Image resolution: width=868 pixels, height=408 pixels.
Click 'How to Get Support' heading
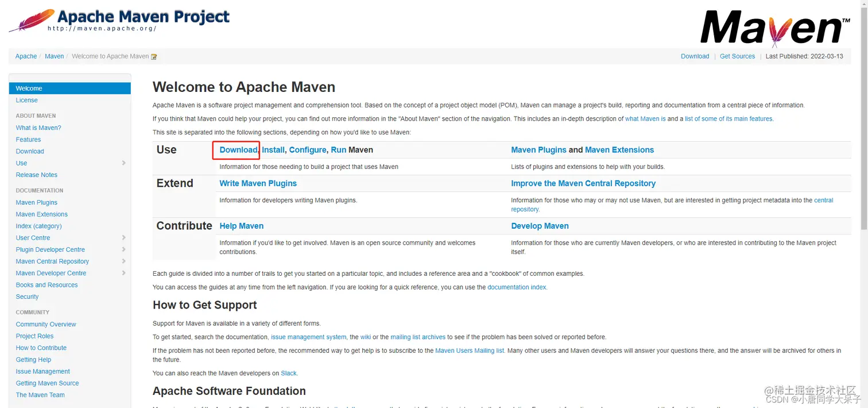[205, 305]
